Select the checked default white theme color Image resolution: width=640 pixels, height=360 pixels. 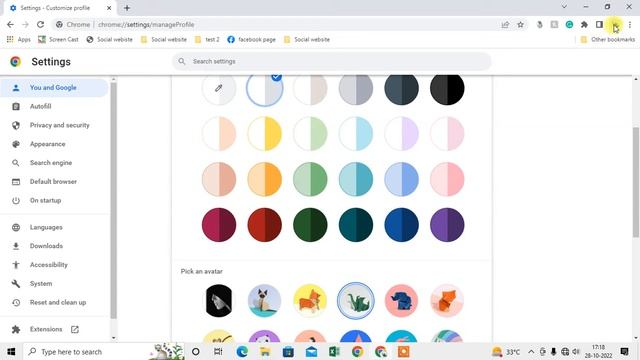coord(264,88)
